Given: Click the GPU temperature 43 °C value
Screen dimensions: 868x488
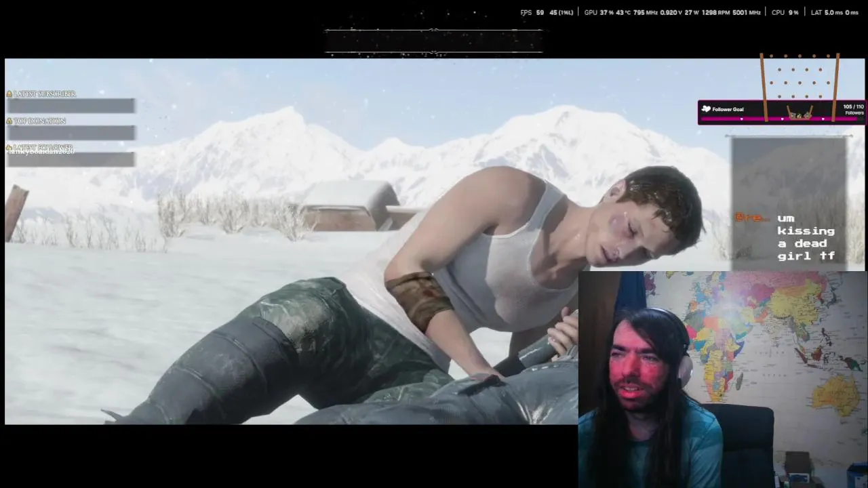Looking at the screenshot, I should pyautogui.click(x=623, y=12).
